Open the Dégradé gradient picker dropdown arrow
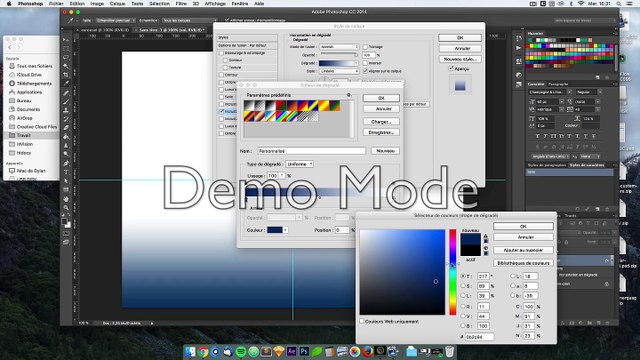Screen dimensions: 640x360 tap(356, 63)
